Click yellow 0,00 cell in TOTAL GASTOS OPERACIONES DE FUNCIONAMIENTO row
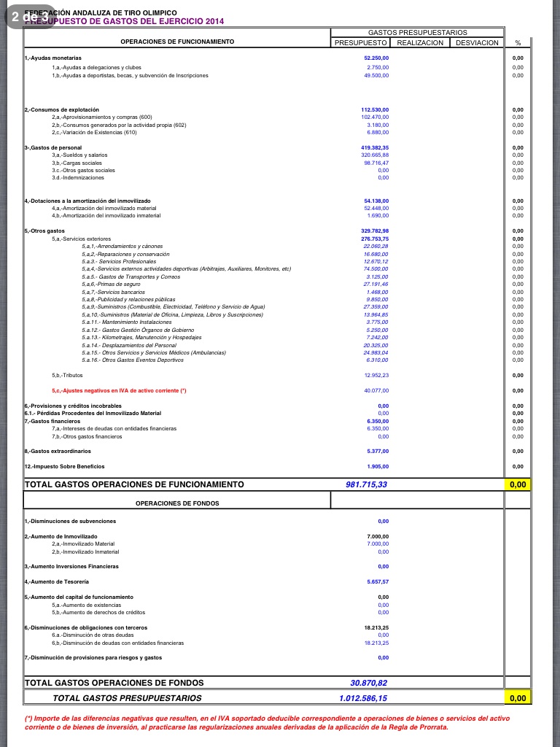Screen dimensions: 560x747 point(518,484)
